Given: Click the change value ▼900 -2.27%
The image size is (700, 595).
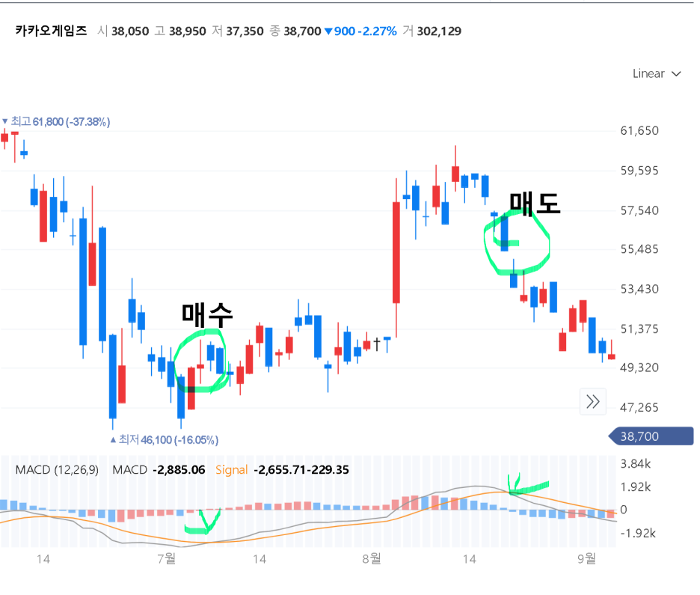Looking at the screenshot, I should pyautogui.click(x=360, y=31).
